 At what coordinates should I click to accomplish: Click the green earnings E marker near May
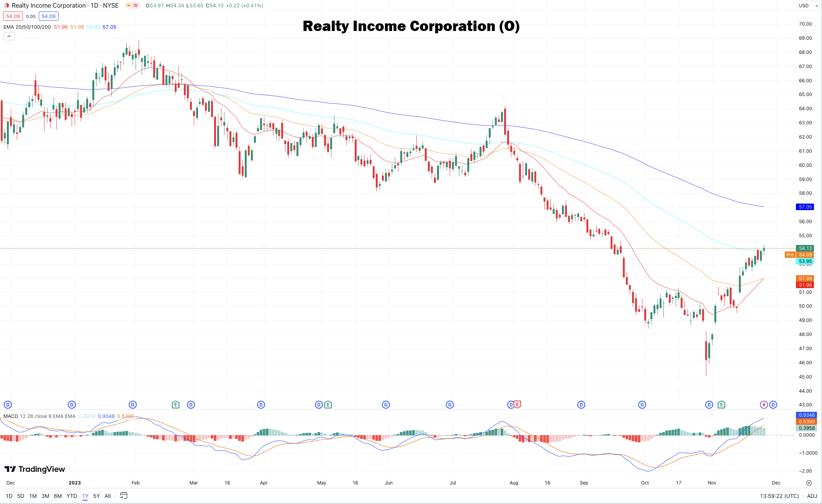pyautogui.click(x=328, y=405)
